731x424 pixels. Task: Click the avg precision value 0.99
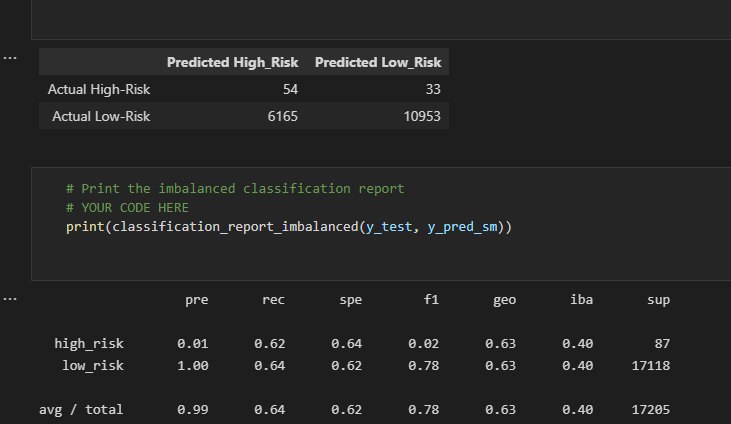pyautogui.click(x=193, y=410)
